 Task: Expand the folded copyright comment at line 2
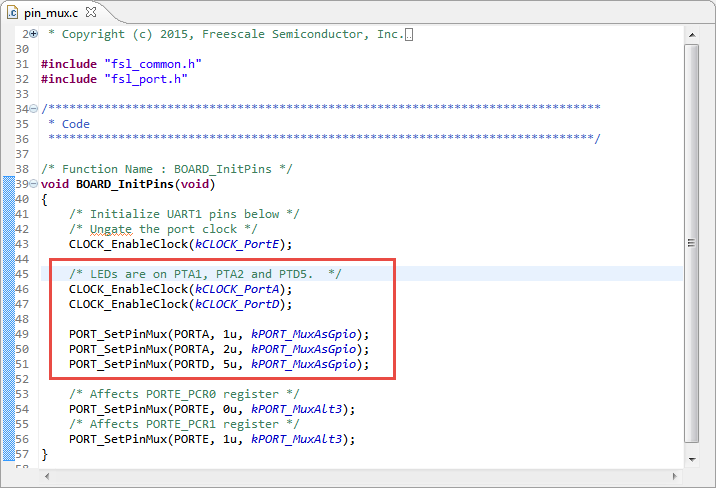pyautogui.click(x=35, y=34)
